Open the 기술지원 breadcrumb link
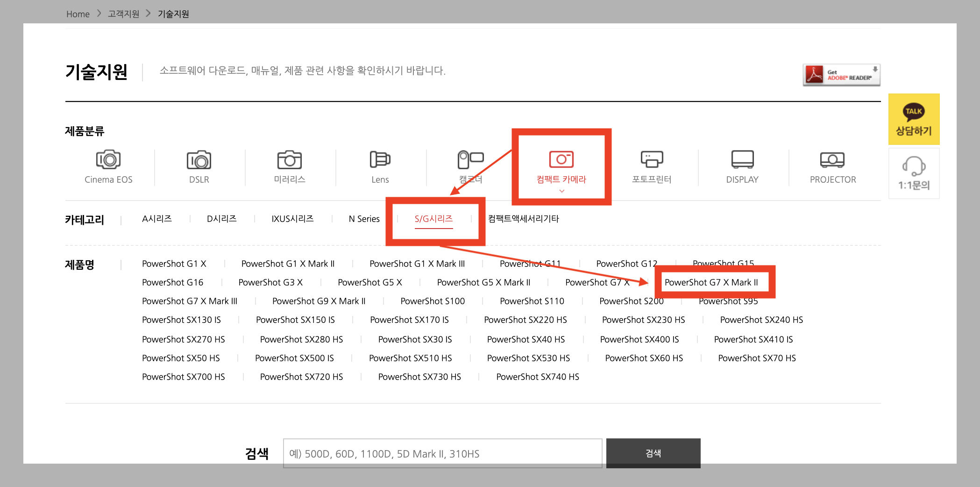980x487 pixels. coord(173,14)
